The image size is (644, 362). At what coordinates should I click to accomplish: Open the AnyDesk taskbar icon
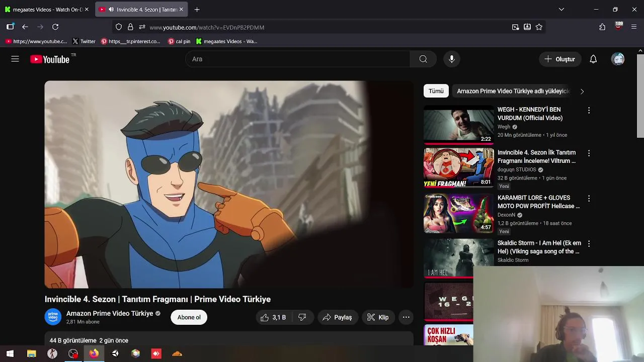tap(156, 353)
